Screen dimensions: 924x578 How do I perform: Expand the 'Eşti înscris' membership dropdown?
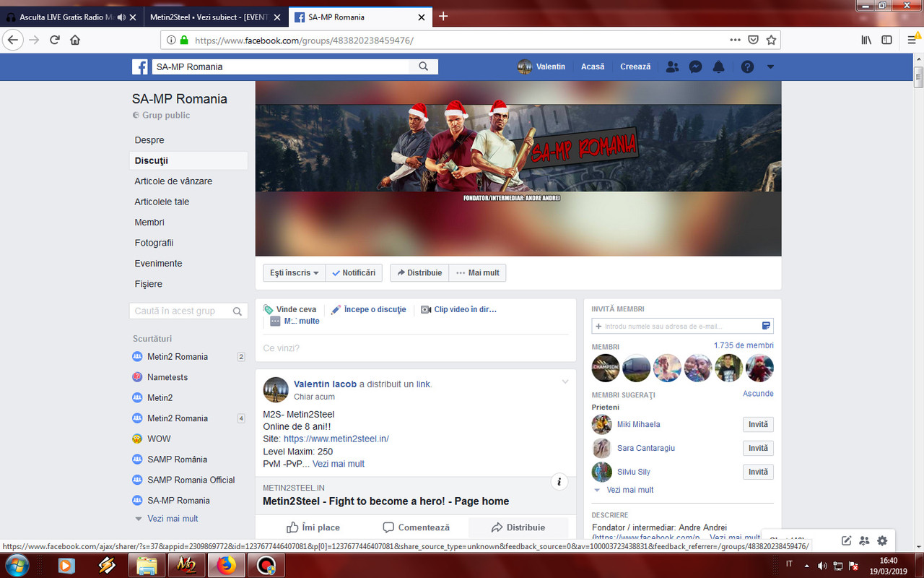click(x=294, y=272)
